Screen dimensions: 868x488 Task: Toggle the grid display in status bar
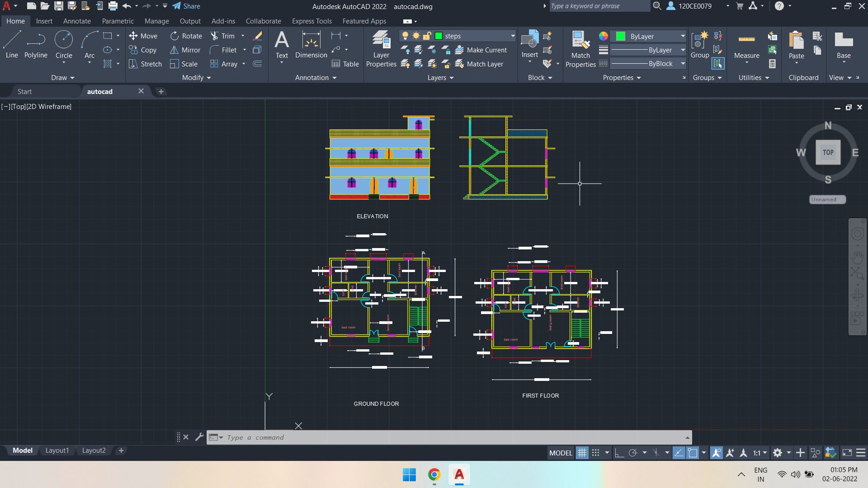(582, 452)
